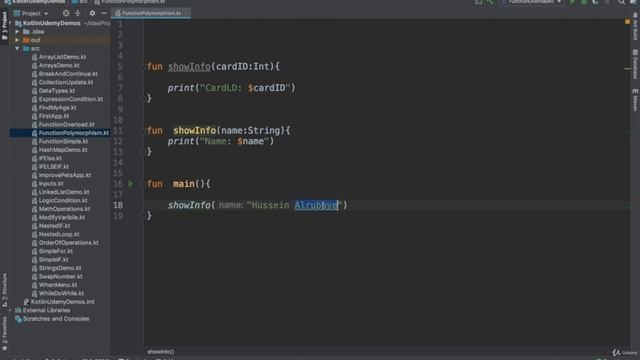640x360 pixels.
Task: Open the Ant Build side tab
Action: coord(635,27)
